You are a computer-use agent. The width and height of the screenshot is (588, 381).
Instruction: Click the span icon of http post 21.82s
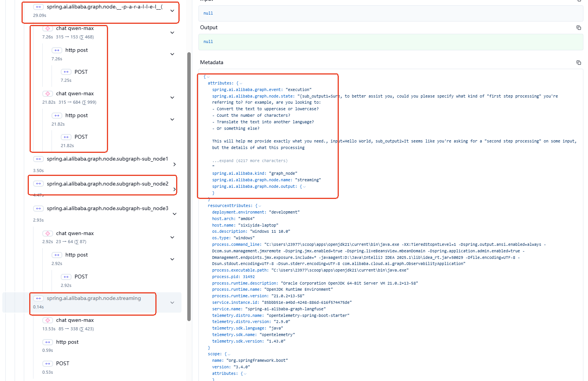[x=57, y=116]
